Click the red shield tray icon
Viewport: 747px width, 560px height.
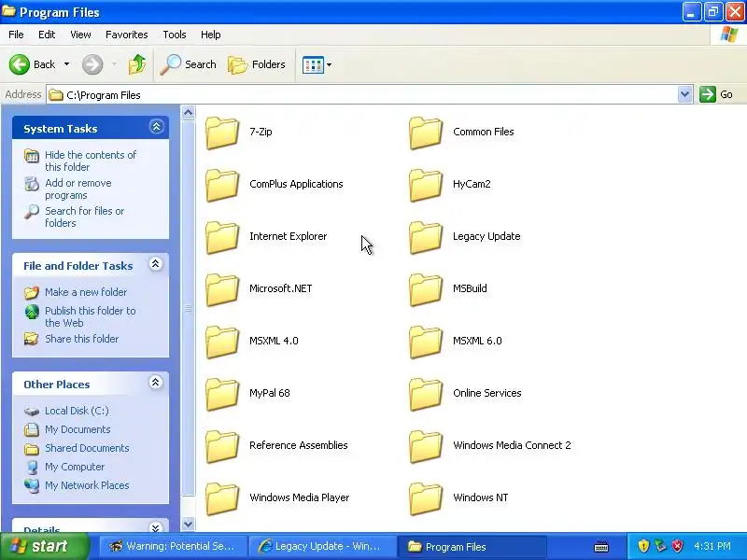[x=678, y=546]
